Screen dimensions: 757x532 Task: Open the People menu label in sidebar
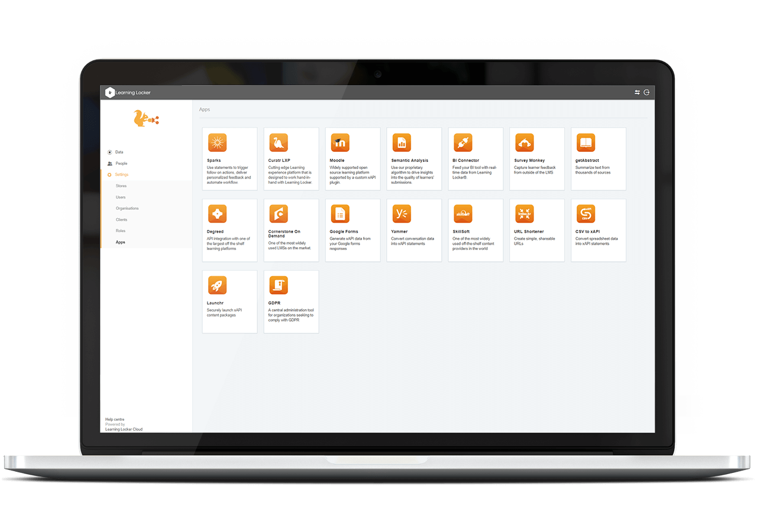121,163
